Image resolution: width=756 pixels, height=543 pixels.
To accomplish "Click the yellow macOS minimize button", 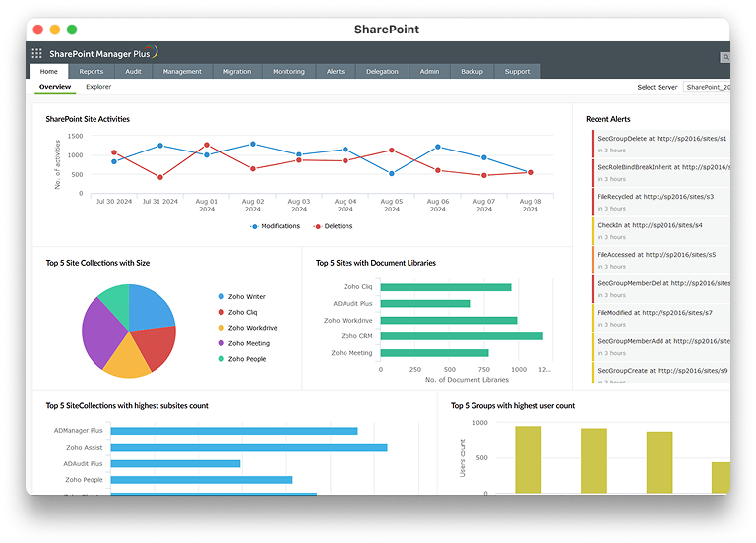I will (x=55, y=30).
